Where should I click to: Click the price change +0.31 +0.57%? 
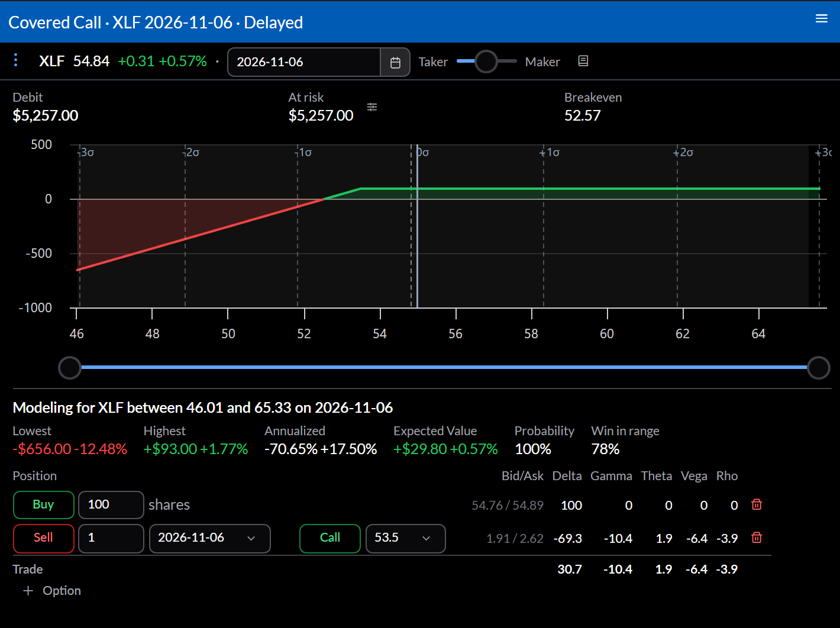point(163,61)
